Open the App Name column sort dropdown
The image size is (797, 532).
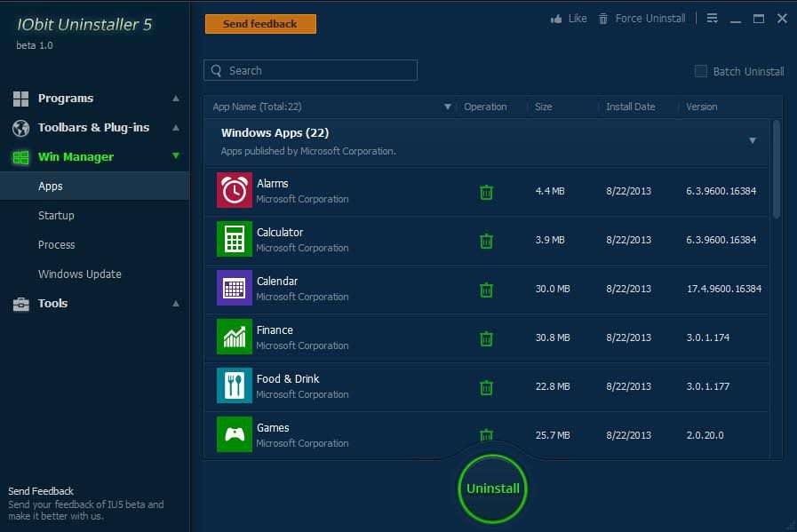(448, 107)
